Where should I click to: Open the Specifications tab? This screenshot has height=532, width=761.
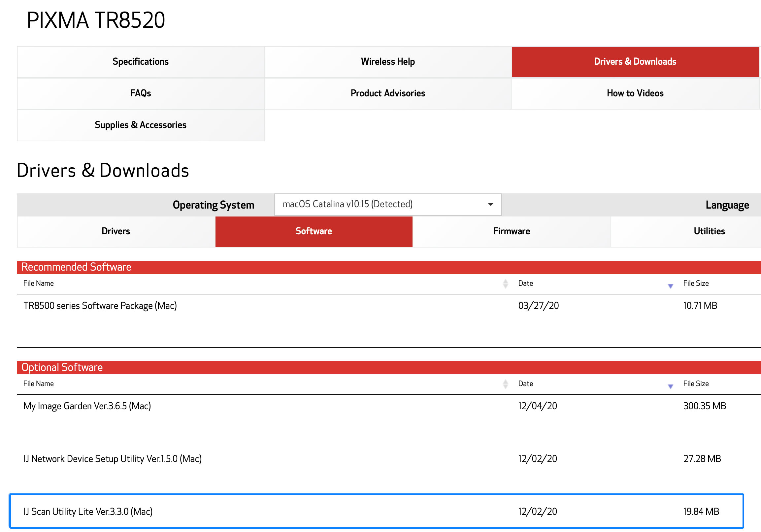(141, 62)
